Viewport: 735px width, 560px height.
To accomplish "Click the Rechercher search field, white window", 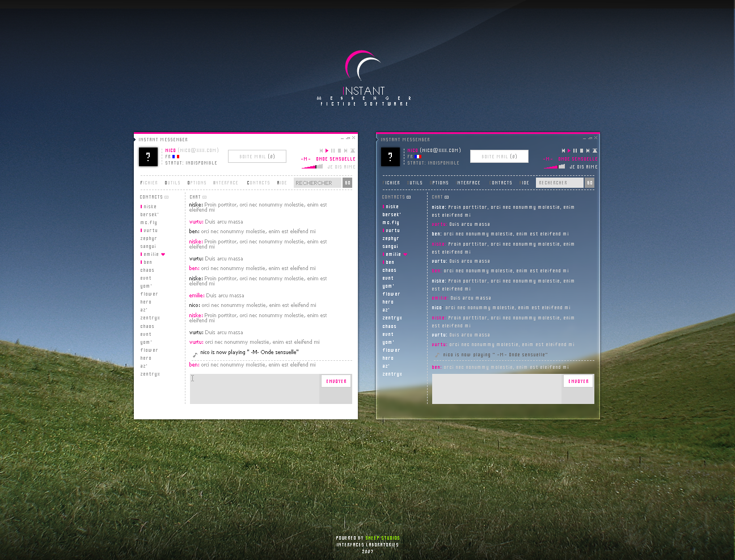I will [318, 183].
